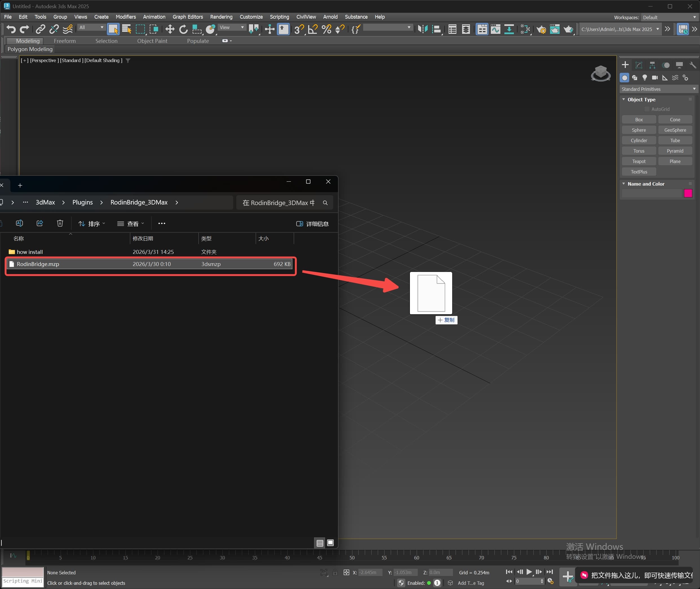Open the Scene Explorer
Image resolution: width=700 pixels, height=589 pixels.
point(452,29)
